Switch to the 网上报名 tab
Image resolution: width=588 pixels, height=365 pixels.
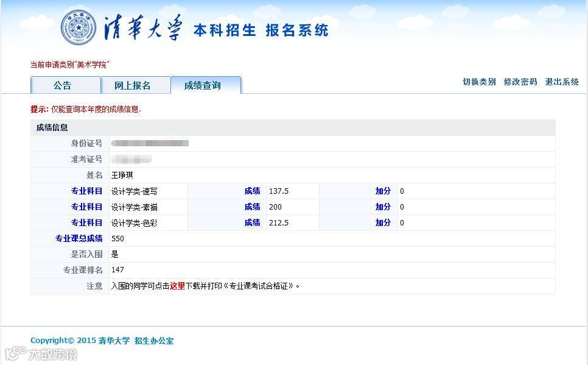pyautogui.click(x=136, y=85)
